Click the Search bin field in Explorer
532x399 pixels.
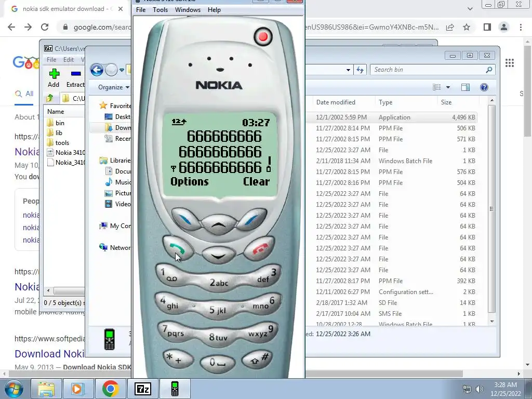[x=432, y=70]
